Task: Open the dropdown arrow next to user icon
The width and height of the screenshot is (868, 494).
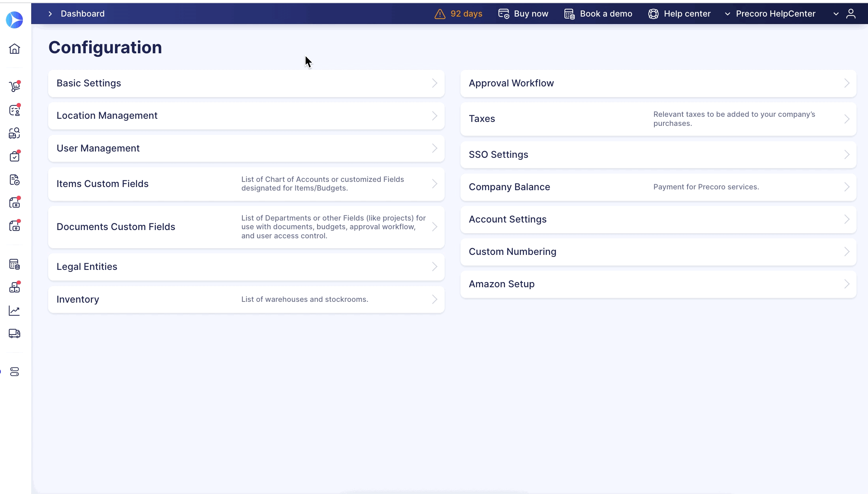Action: pos(836,14)
